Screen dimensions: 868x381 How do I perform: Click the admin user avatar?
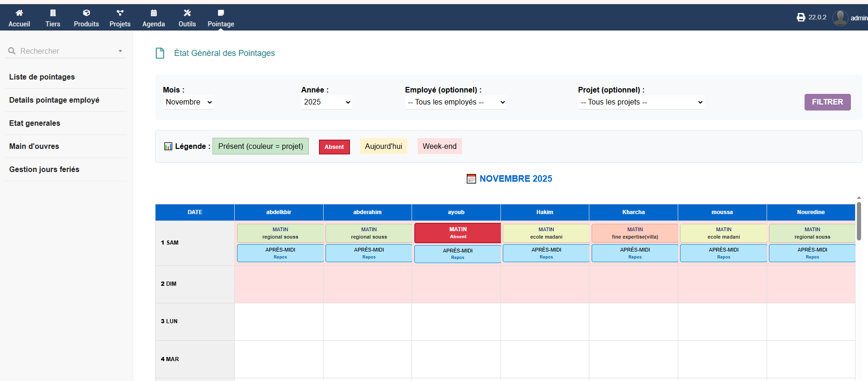tap(840, 18)
